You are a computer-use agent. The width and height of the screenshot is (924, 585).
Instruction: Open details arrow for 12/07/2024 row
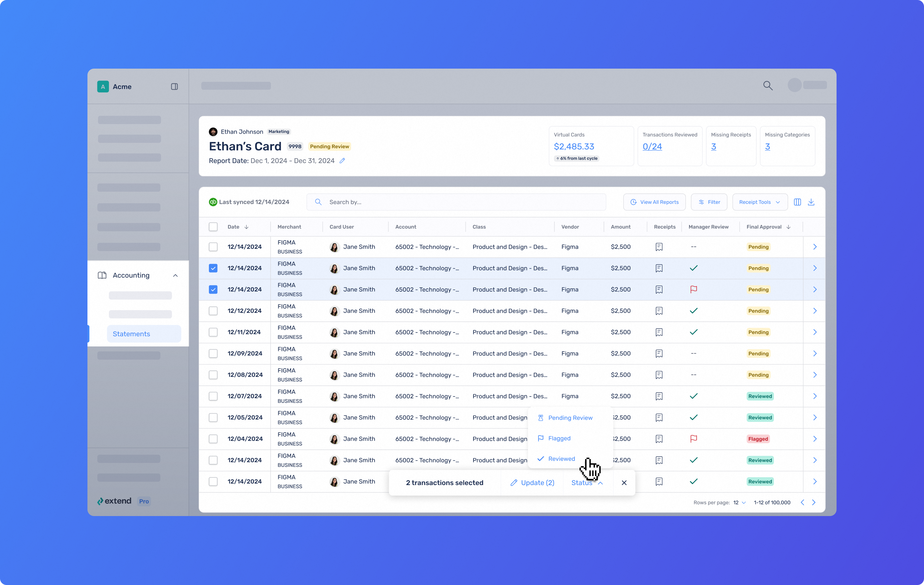tap(815, 396)
